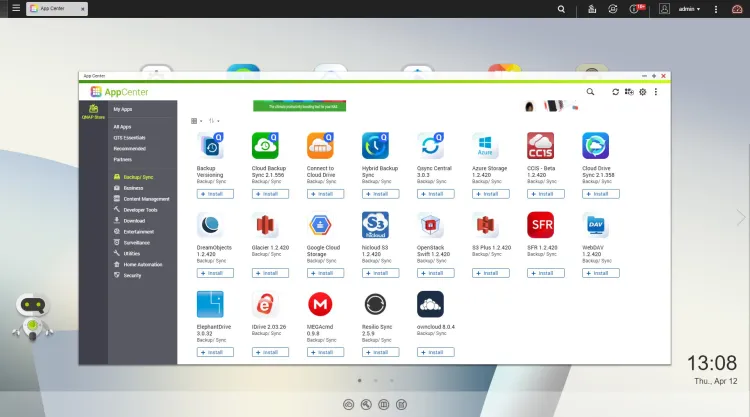Click the Resilio Sync app icon

375,305
